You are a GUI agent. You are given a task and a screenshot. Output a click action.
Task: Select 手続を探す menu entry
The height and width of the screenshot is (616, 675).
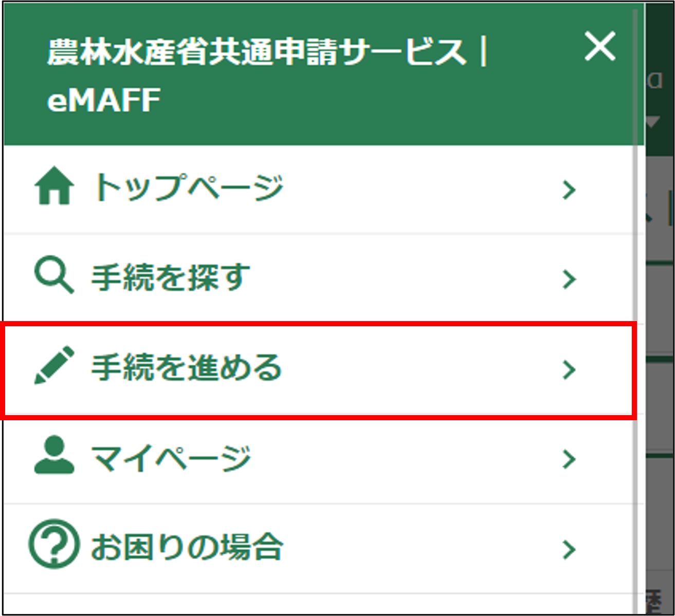(x=171, y=277)
